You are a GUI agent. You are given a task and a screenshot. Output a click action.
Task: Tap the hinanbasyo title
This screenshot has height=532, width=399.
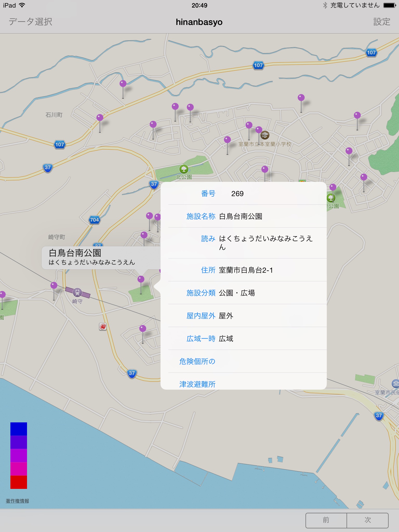(x=199, y=22)
